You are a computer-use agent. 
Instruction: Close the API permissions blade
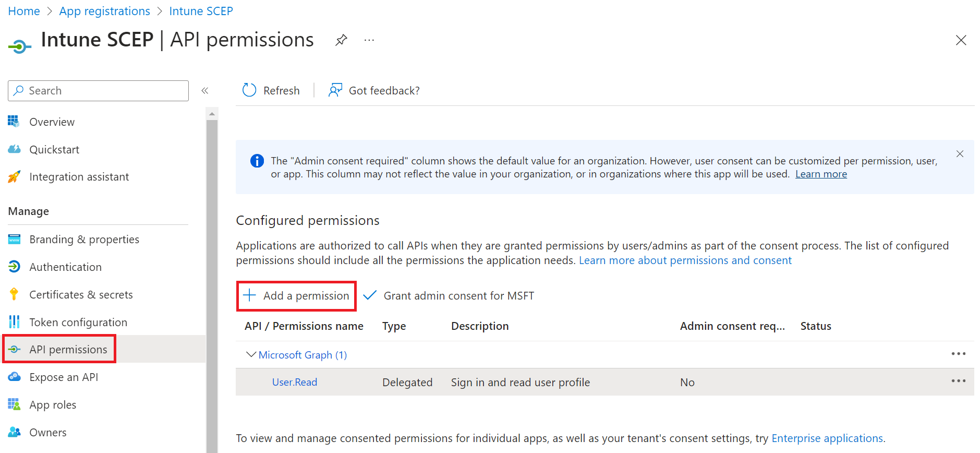(x=961, y=40)
